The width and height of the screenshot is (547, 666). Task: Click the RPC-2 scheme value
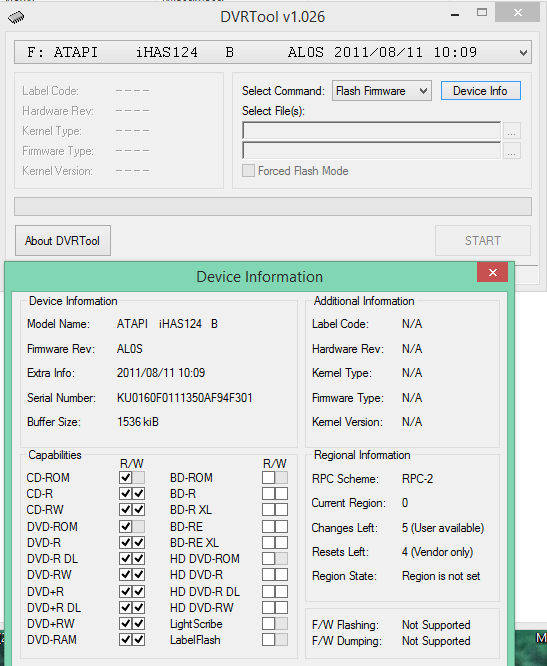[417, 479]
